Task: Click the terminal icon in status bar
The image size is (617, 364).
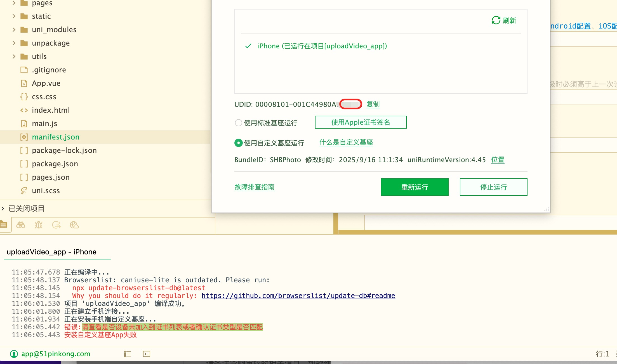Action: click(147, 354)
